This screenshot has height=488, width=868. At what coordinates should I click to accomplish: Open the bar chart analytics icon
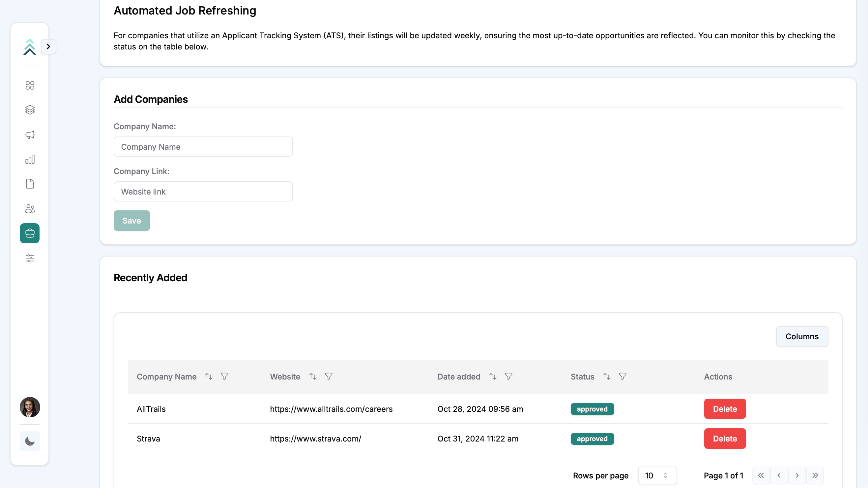click(30, 159)
